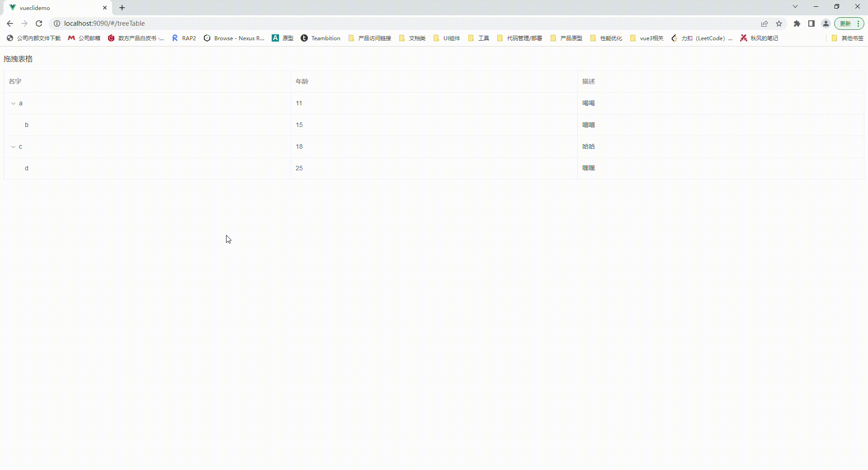Screen dimensions: 868x470
Task: Click the browser Back button
Action: 9,23
